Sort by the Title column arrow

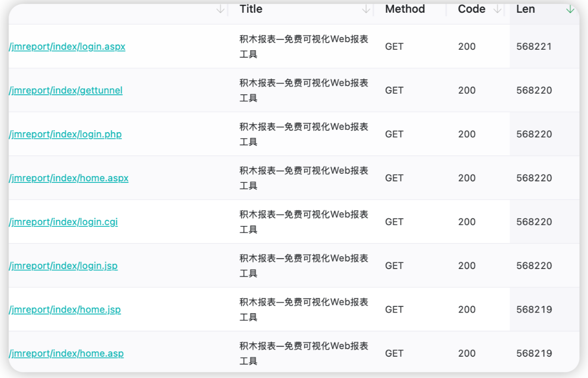(x=366, y=9)
